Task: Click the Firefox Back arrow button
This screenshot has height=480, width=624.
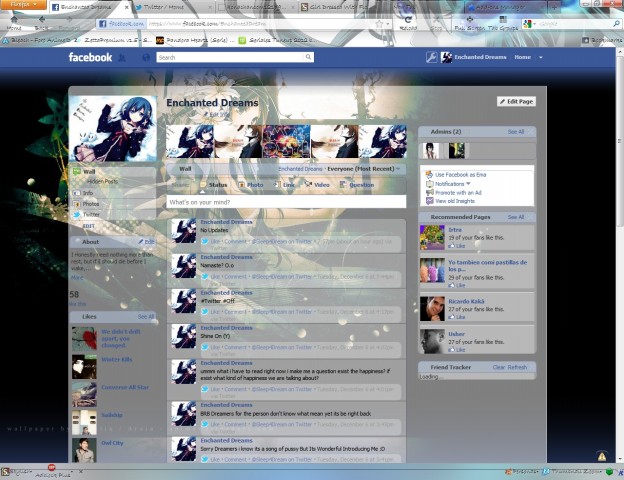Action: pyautogui.click(x=41, y=23)
